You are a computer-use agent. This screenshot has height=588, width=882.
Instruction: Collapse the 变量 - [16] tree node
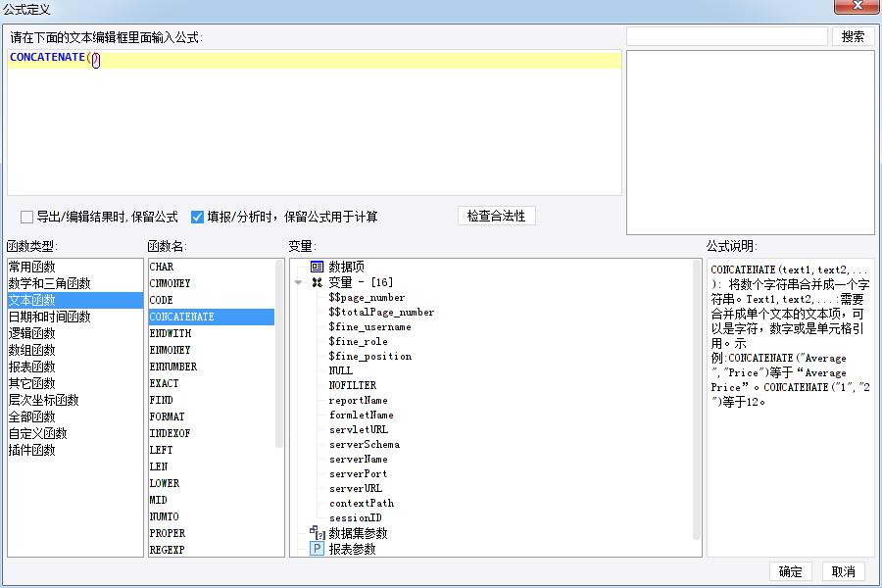coord(298,282)
